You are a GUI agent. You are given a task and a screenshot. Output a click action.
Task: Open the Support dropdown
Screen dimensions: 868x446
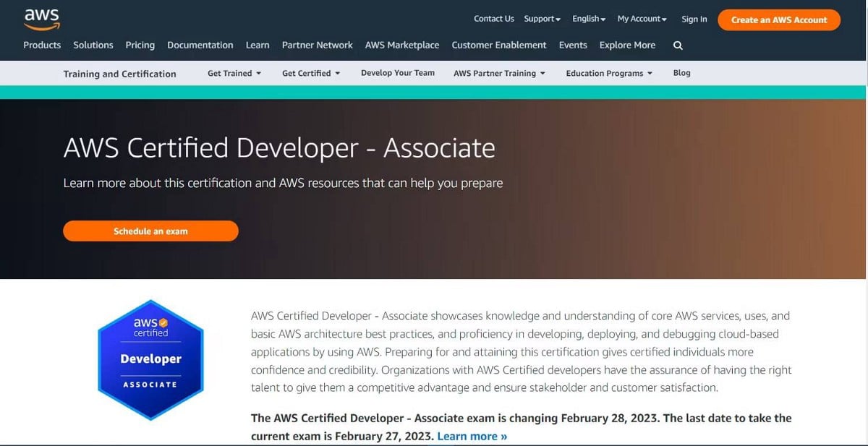(x=542, y=19)
